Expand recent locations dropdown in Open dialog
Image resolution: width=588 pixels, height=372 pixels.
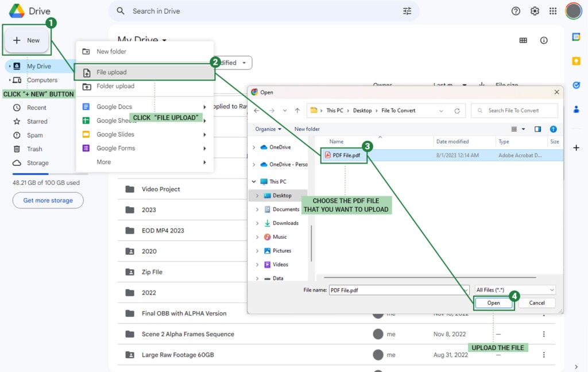285,111
